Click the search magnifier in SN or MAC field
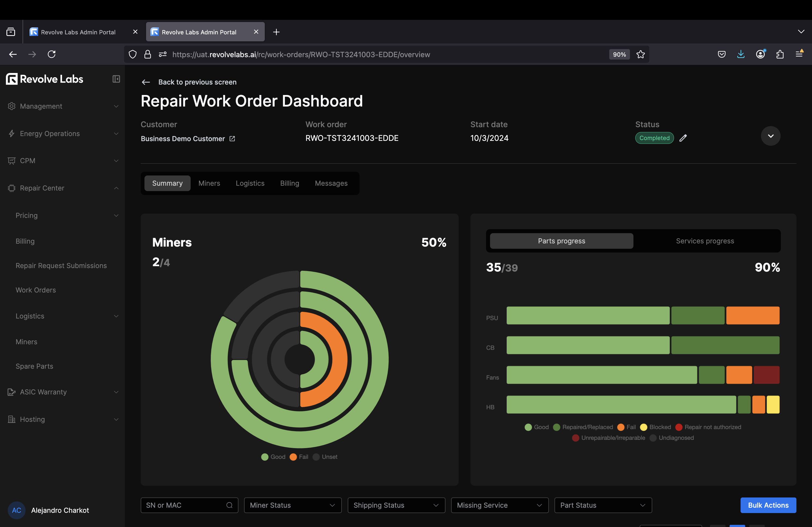The image size is (812, 527). click(x=230, y=505)
